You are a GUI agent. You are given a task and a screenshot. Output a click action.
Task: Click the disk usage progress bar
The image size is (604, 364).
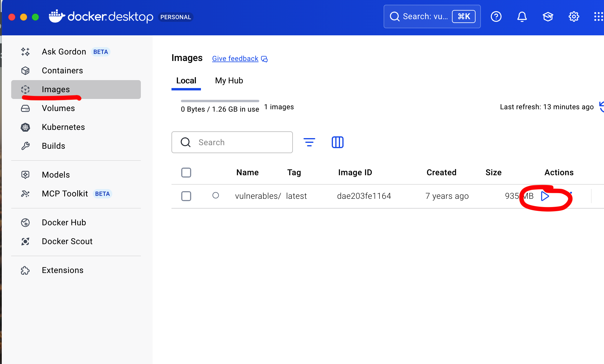(220, 101)
